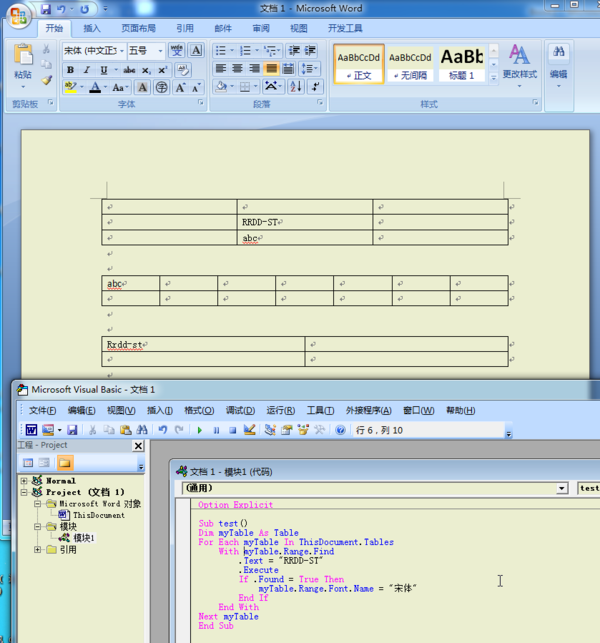Viewport: 600px width, 643px height.
Task: Toggle design mode in VBA toolbar
Action: click(x=250, y=430)
